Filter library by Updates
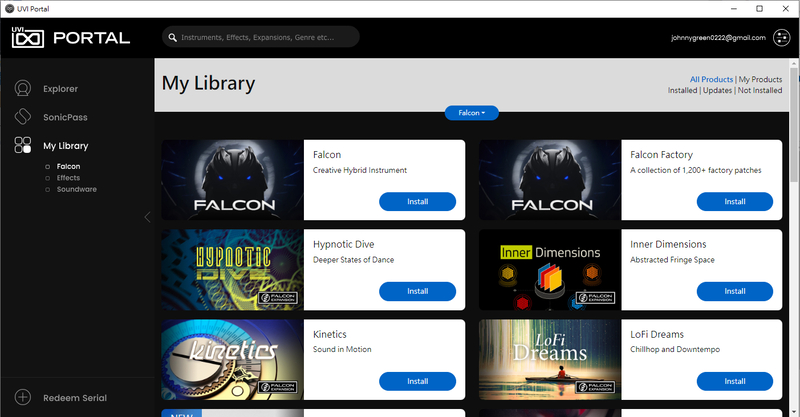This screenshot has width=800, height=417. tap(717, 90)
